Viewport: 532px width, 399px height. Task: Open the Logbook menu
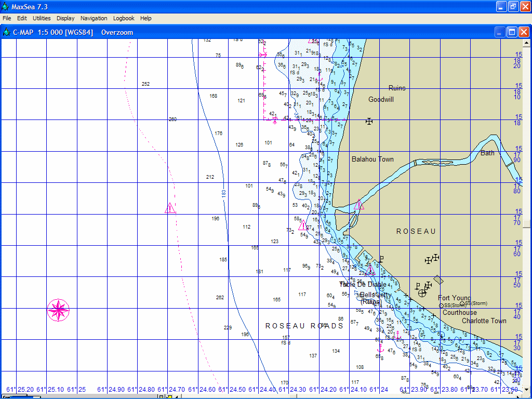[x=124, y=18]
